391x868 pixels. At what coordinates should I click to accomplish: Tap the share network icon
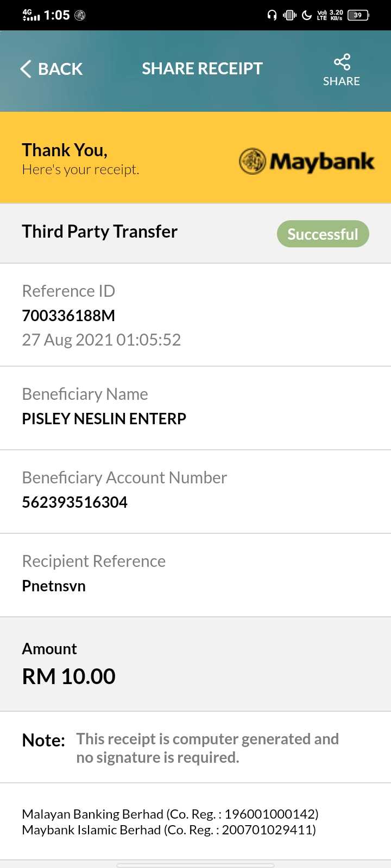(x=342, y=62)
